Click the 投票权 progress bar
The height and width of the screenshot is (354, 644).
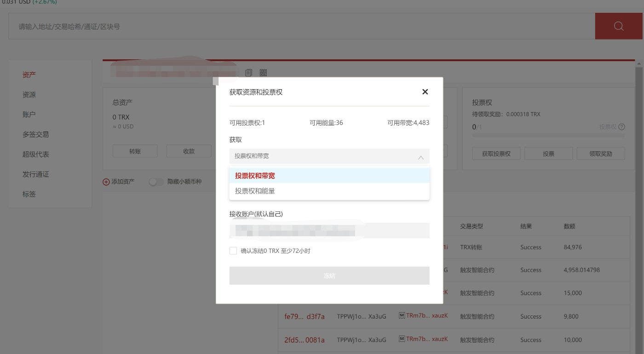pyautogui.click(x=548, y=135)
